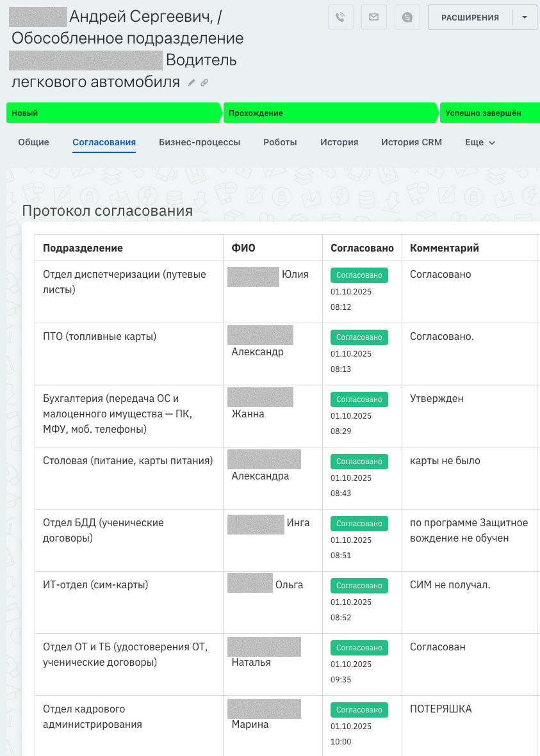Click Согласовано badge in Столовая row
This screenshot has height=756, width=540.
pyautogui.click(x=359, y=462)
